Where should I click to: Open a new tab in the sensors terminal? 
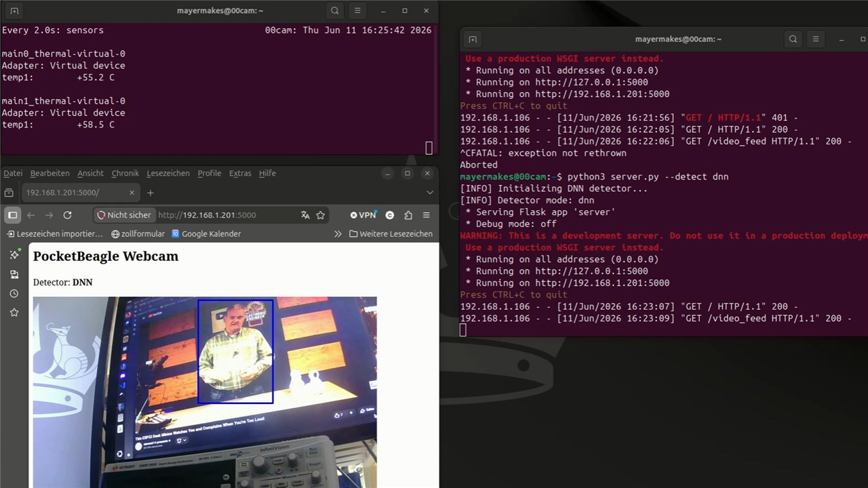(x=14, y=11)
